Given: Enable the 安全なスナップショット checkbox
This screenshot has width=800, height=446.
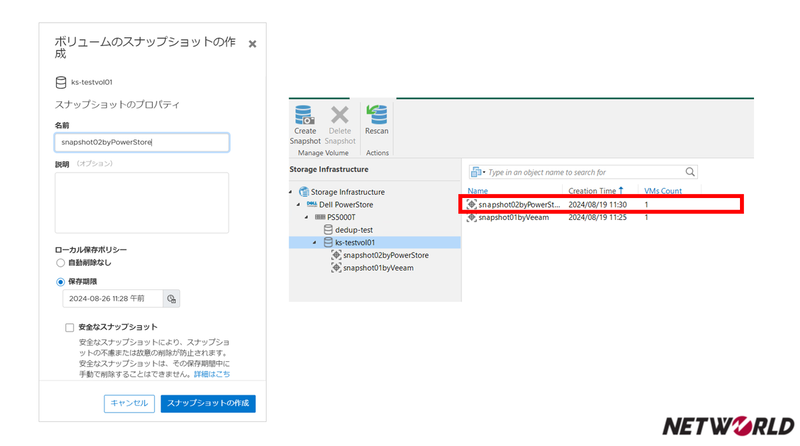Looking at the screenshot, I should (69, 328).
